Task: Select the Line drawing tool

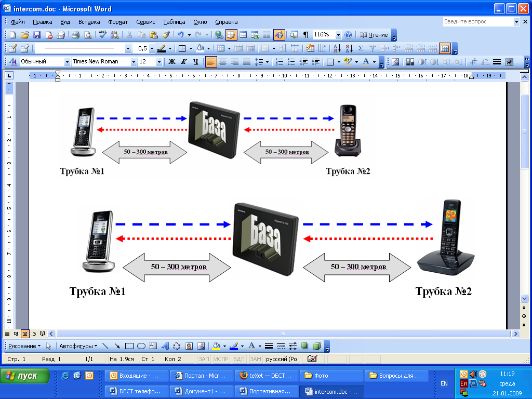Action: pyautogui.click(x=105, y=346)
